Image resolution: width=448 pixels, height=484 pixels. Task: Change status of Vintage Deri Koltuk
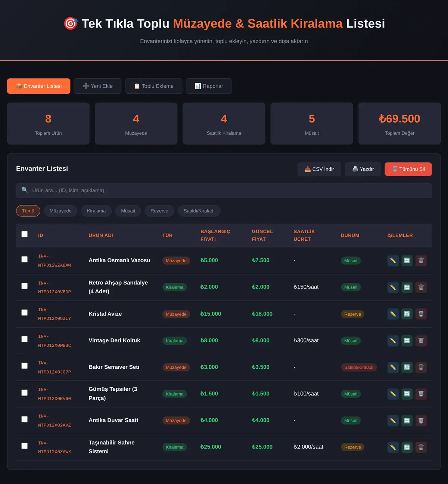(407, 340)
